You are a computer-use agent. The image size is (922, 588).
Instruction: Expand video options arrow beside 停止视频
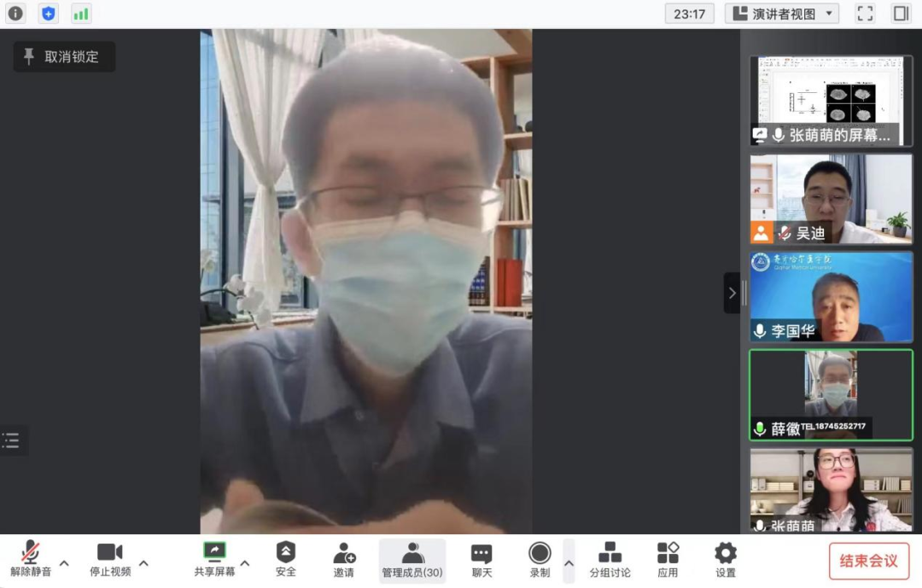click(143, 563)
